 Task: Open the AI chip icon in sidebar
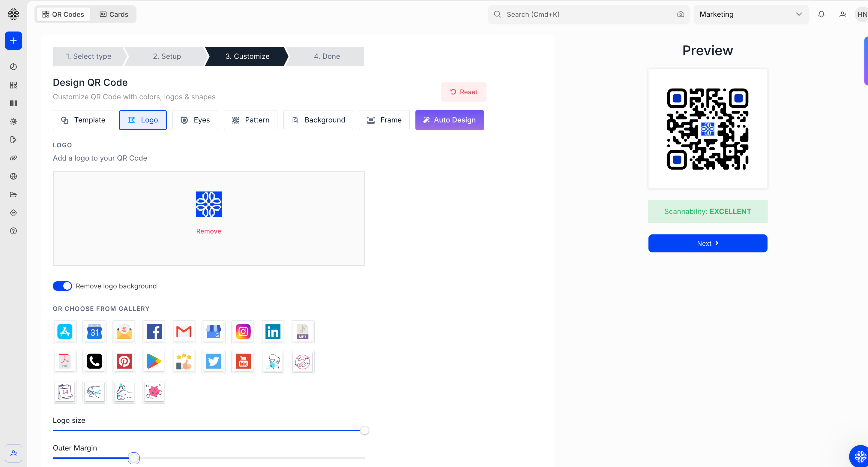[x=13, y=121]
